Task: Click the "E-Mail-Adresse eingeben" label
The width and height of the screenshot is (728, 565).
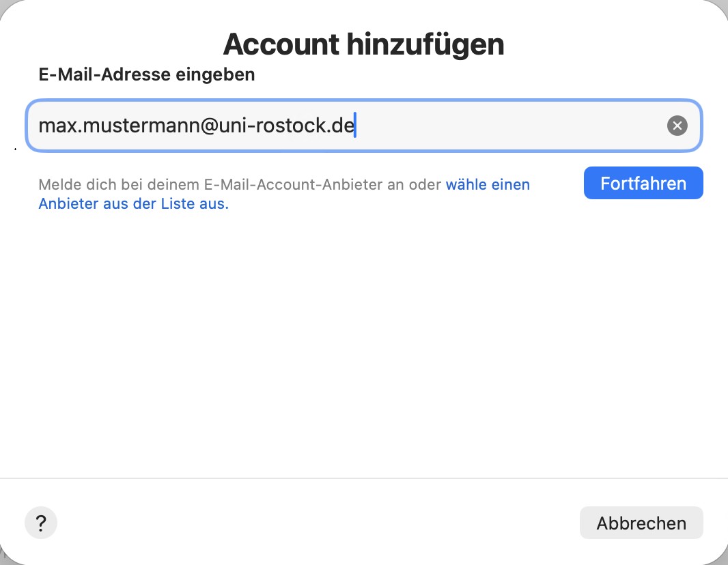Action: [147, 75]
